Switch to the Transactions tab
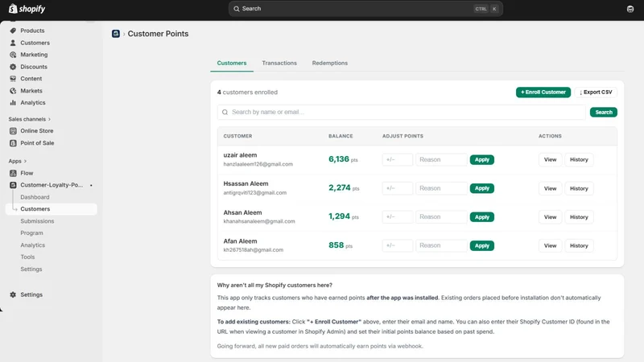The image size is (644, 362). [x=279, y=64]
